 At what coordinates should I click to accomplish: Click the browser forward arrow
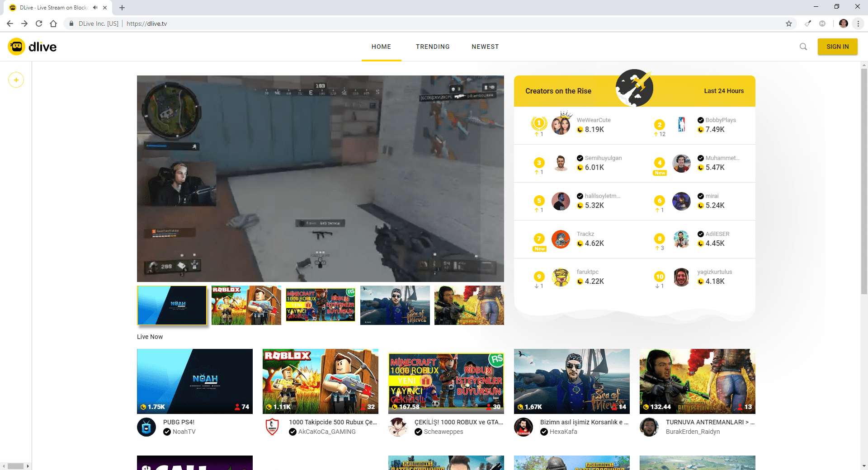(24, 23)
